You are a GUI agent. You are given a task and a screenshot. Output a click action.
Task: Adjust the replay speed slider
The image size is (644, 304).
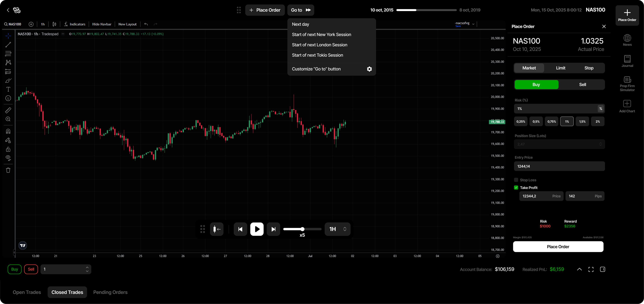pyautogui.click(x=302, y=229)
